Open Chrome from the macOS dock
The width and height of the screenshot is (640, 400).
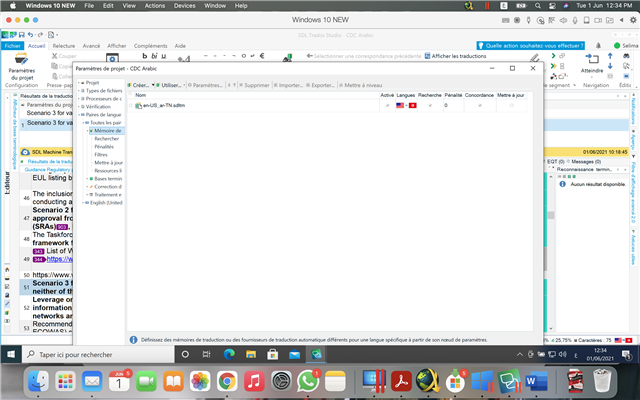click(x=227, y=382)
